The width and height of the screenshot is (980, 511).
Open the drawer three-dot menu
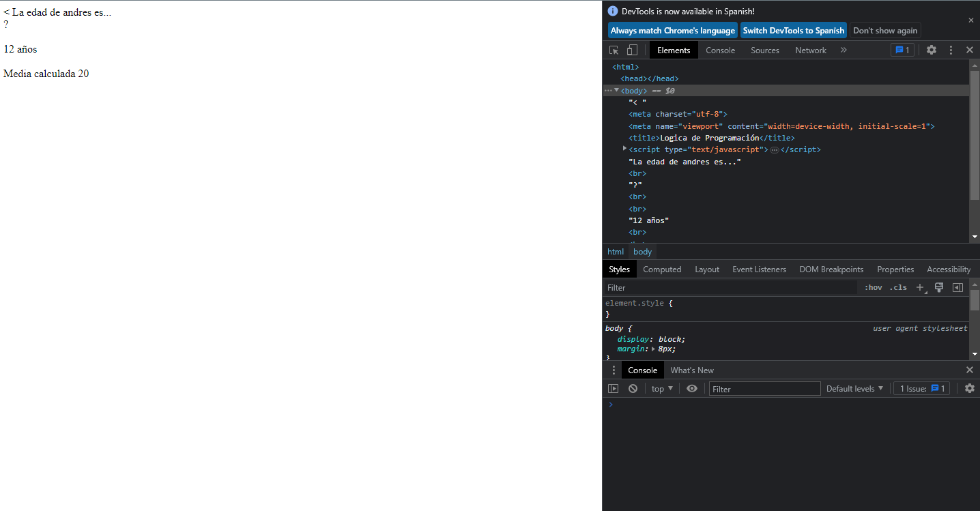click(614, 370)
